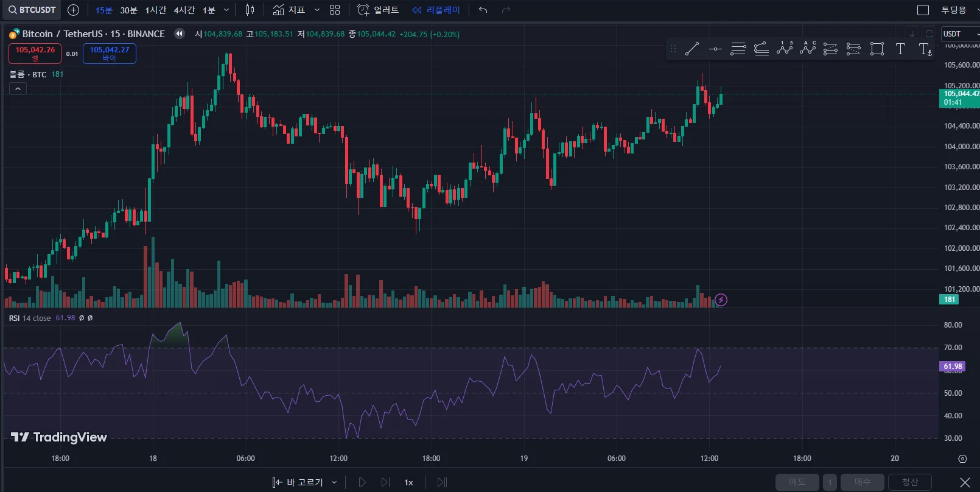
Task: Click the 매수 buy replay button
Action: 863,482
